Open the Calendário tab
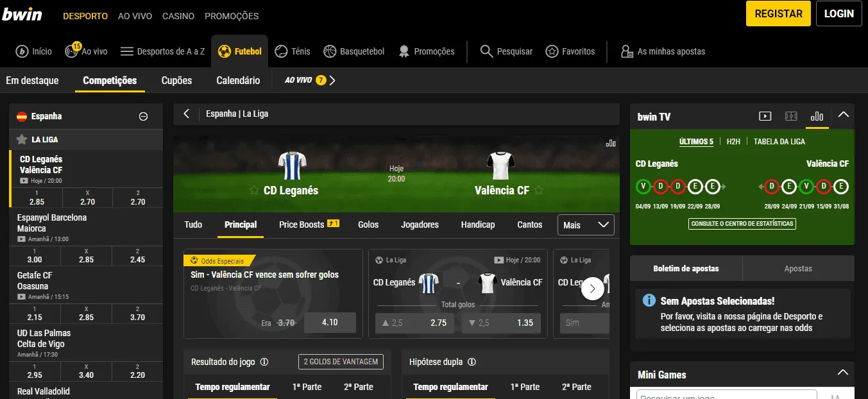 coord(238,81)
